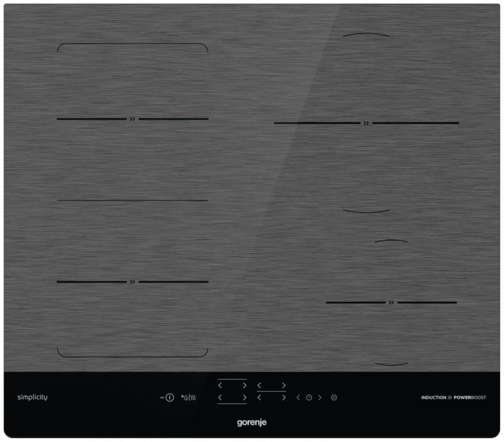The image size is (504, 442).
Task: Touch the small front-right zone chevron marker
Action: (391, 303)
